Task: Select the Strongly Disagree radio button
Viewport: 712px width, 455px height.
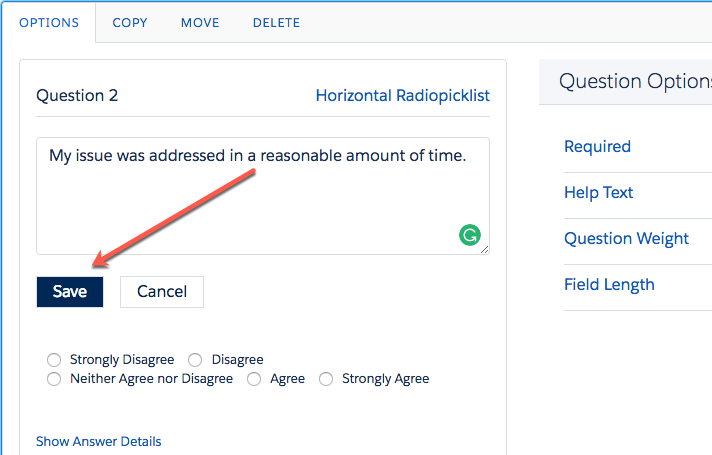Action: tap(54, 360)
